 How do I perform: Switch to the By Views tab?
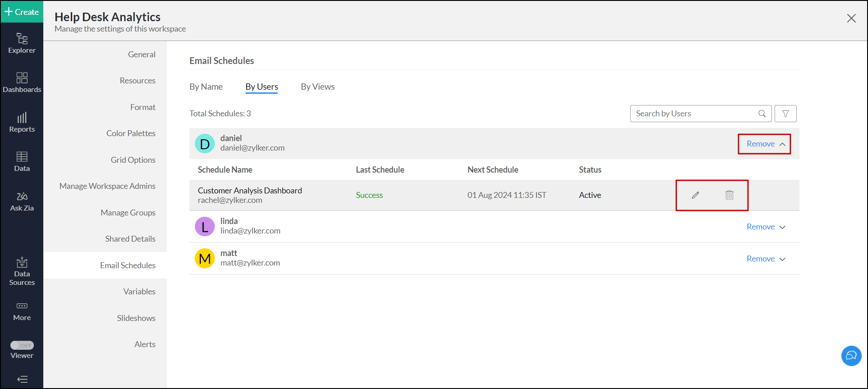point(318,87)
